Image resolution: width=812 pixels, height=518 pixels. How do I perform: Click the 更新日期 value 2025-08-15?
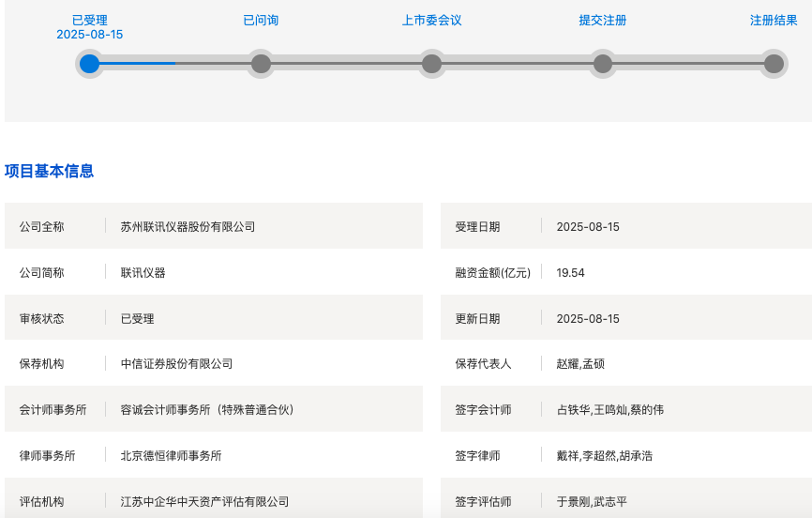(x=588, y=318)
